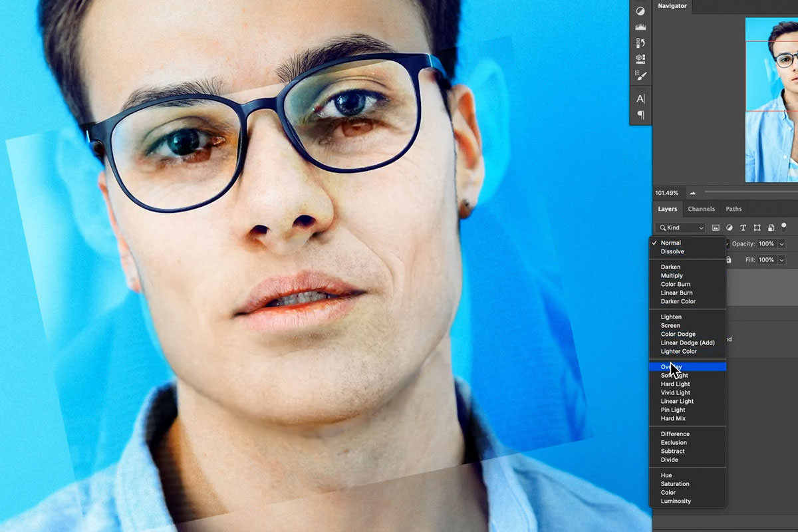798x532 pixels.
Task: Filter layers by shape layers icon
Action: [x=757, y=227]
